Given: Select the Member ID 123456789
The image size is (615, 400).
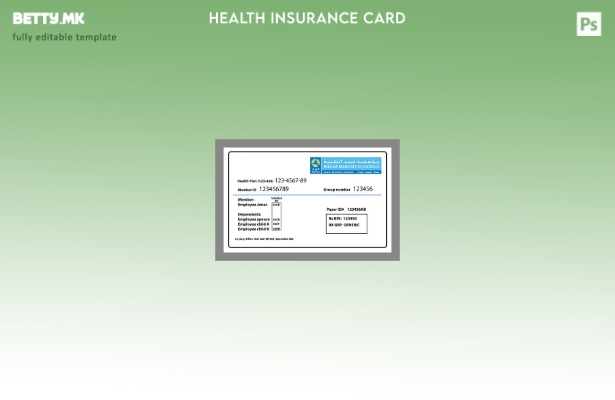Looking at the screenshot, I should [273, 189].
